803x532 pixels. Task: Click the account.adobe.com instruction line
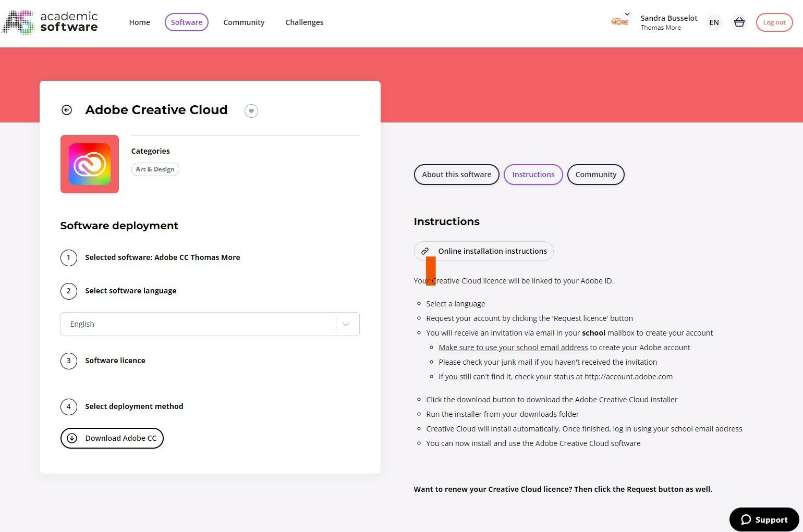coord(555,377)
